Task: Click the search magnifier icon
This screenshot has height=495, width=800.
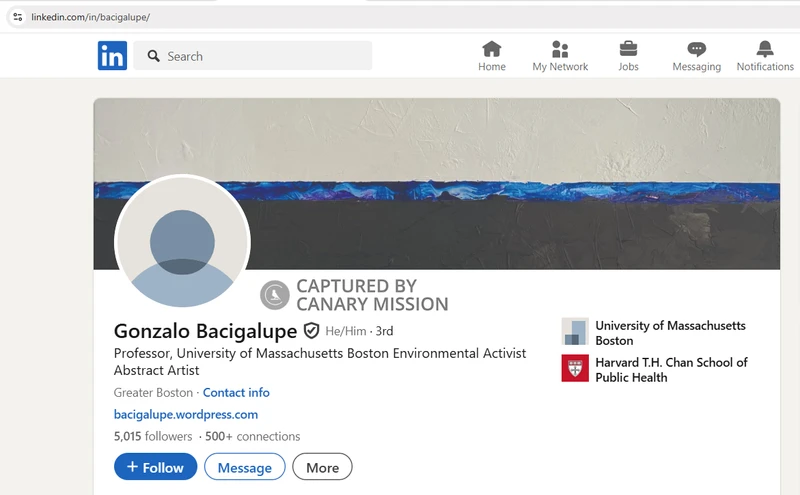Action: (153, 56)
